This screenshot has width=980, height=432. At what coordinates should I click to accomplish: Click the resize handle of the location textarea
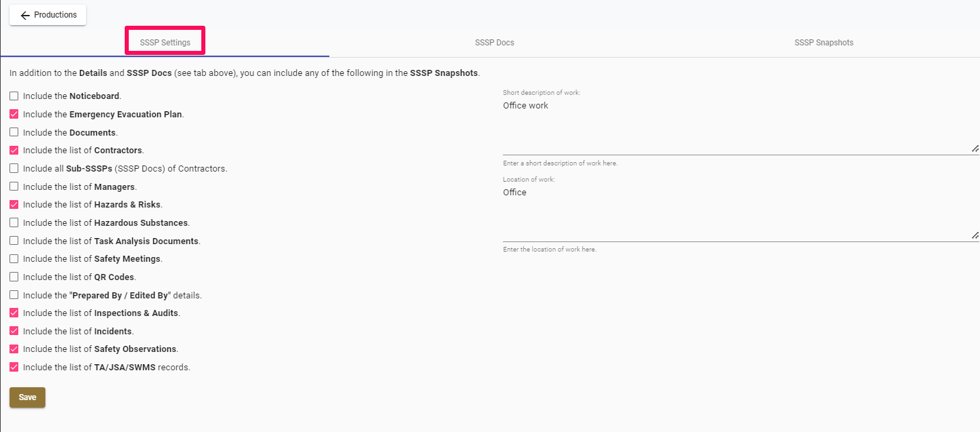click(975, 235)
